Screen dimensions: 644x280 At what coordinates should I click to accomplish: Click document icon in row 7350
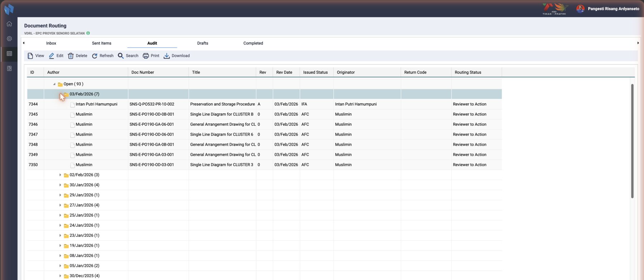tap(73, 165)
